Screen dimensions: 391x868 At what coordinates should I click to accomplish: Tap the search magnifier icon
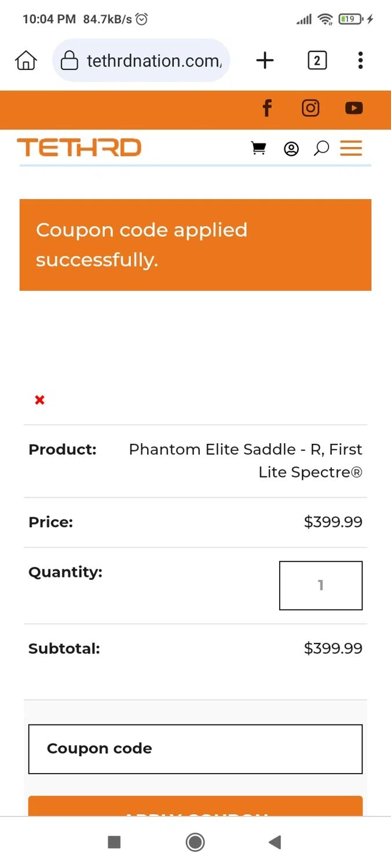(321, 149)
